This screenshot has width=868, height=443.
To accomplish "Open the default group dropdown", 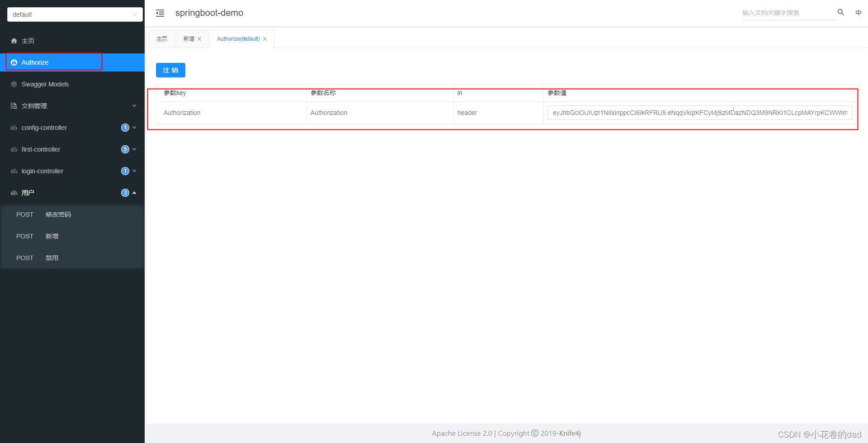I will (x=75, y=14).
